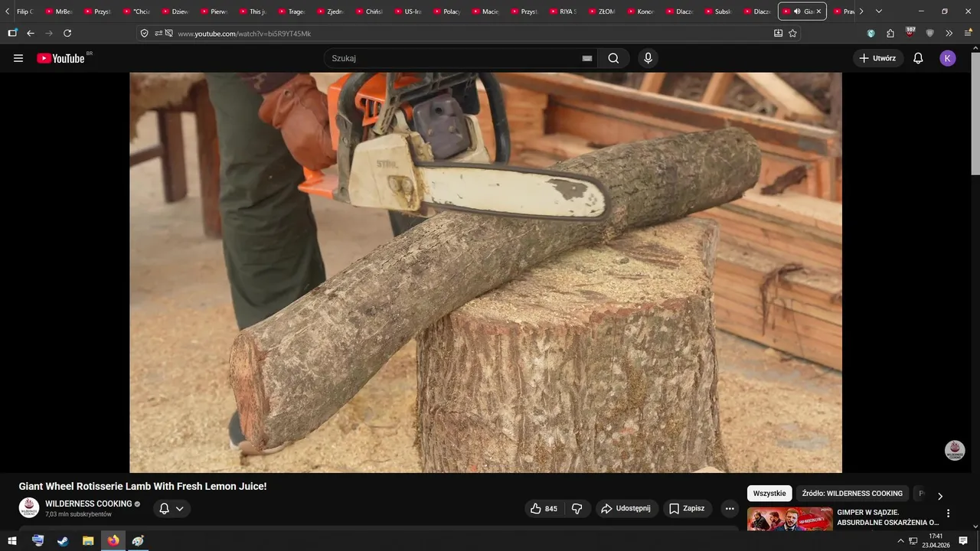Open WILDERNESS COOKING channel avatar
This screenshot has width=980, height=551.
29,507
